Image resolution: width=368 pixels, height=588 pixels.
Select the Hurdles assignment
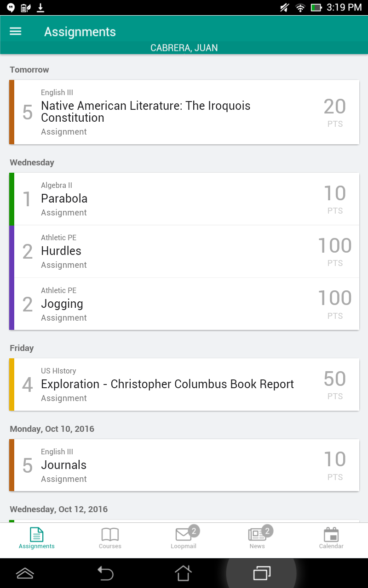(61, 251)
